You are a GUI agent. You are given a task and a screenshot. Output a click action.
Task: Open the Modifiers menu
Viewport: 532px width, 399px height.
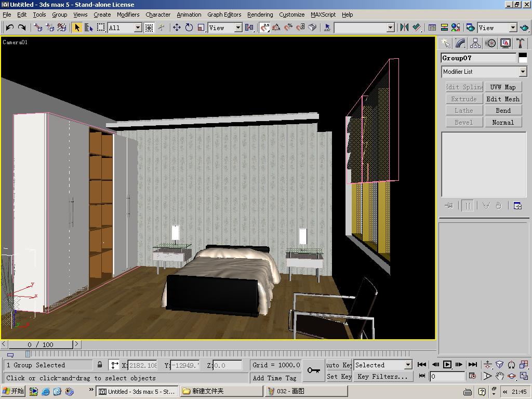click(128, 15)
